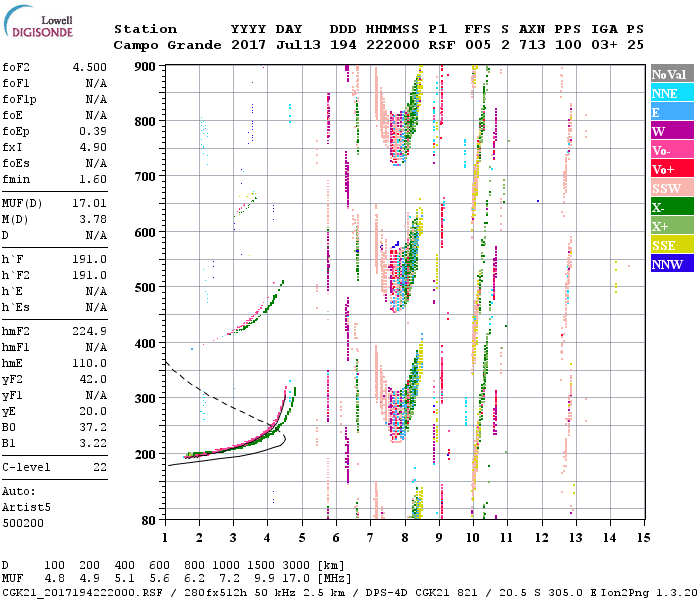
Task: Click the day number 194
Action: (x=343, y=45)
